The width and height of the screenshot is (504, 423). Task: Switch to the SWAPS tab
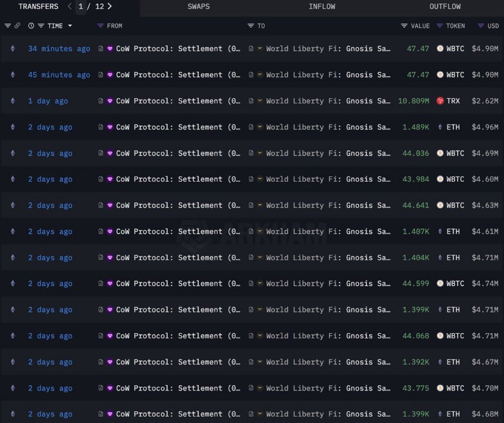[198, 6]
